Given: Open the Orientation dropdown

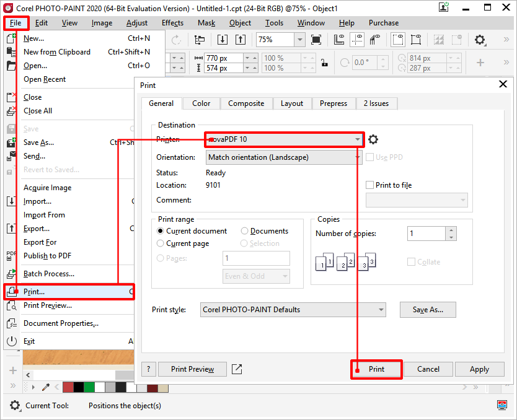Looking at the screenshot, I should coord(284,157).
